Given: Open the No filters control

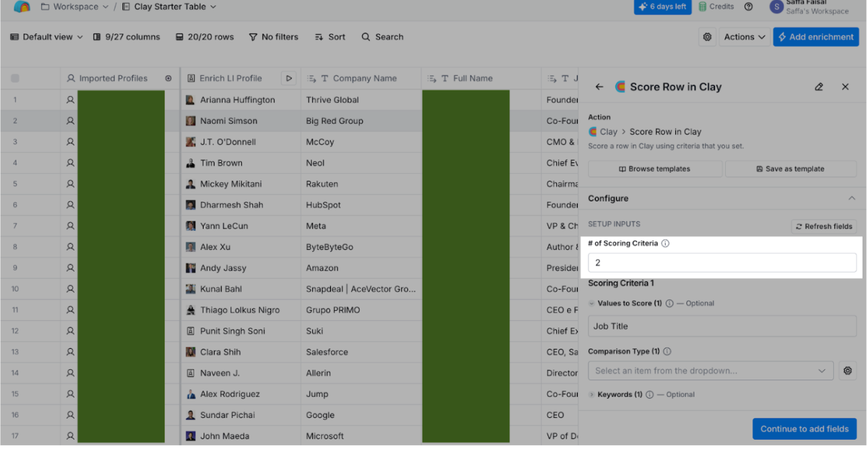Looking at the screenshot, I should coord(273,37).
